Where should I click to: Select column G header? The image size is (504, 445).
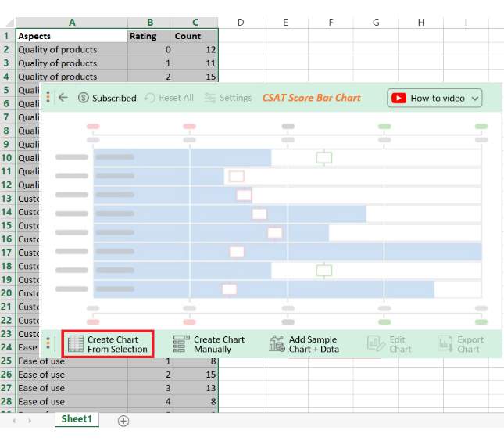(376, 23)
